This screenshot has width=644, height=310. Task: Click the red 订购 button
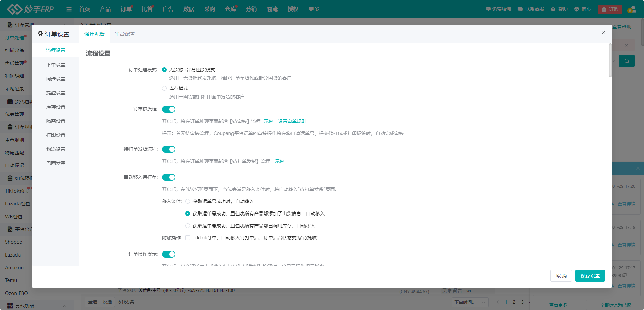(610, 9)
